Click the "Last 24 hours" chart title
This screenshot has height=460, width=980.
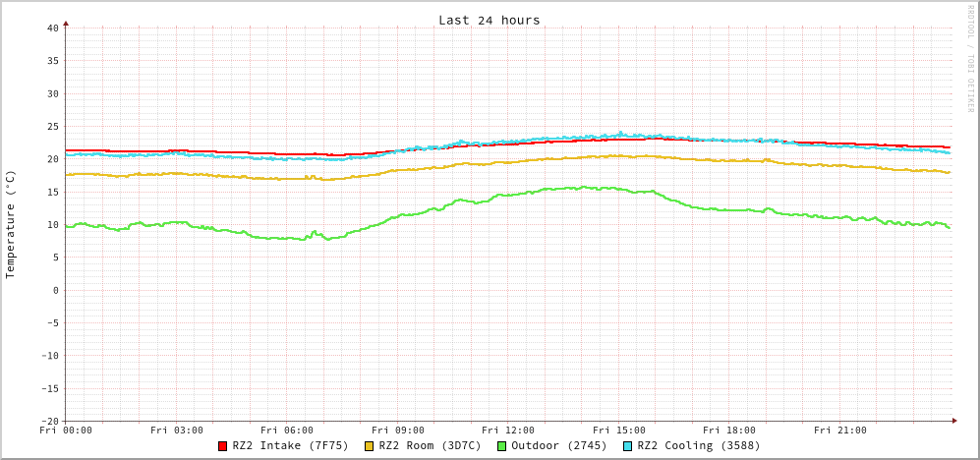pyautogui.click(x=489, y=20)
